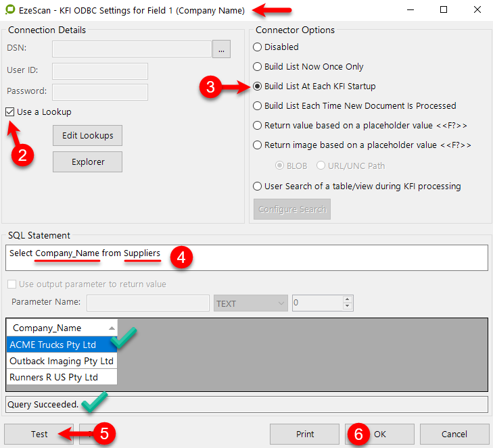Select Return image based on placeholder option
Image resolution: width=493 pixels, height=448 pixels.
click(x=257, y=145)
